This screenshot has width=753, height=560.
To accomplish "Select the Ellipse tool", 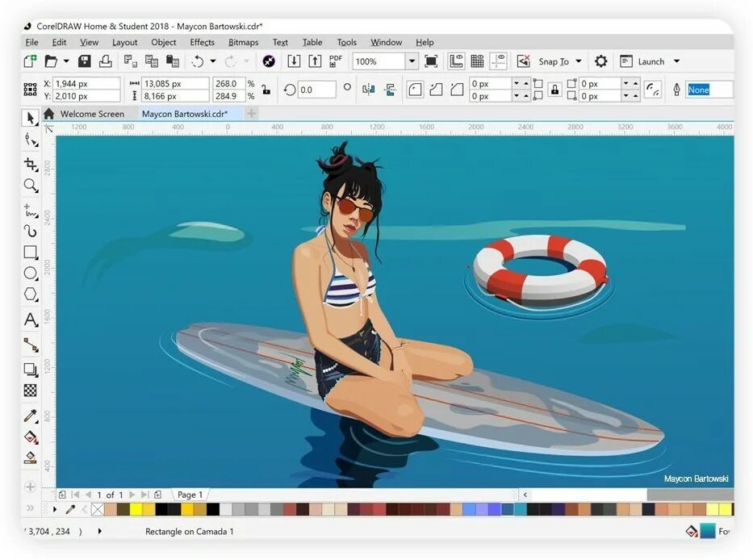I will (31, 274).
